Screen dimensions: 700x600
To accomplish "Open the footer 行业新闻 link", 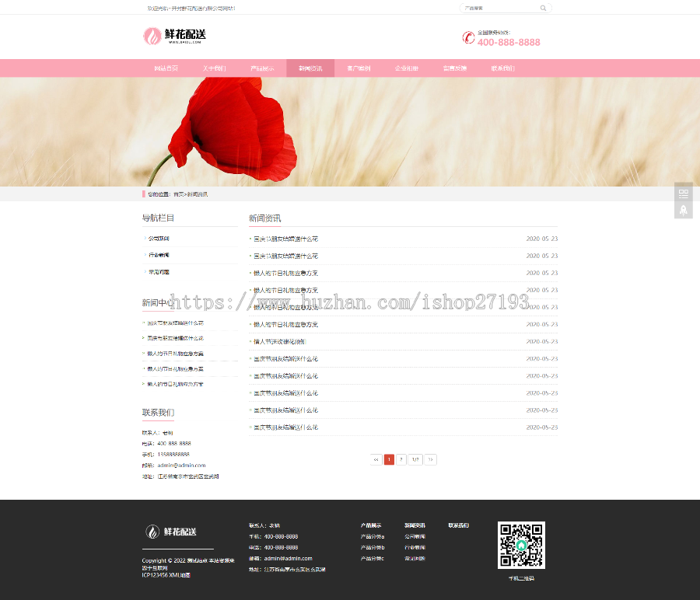I will (x=415, y=547).
